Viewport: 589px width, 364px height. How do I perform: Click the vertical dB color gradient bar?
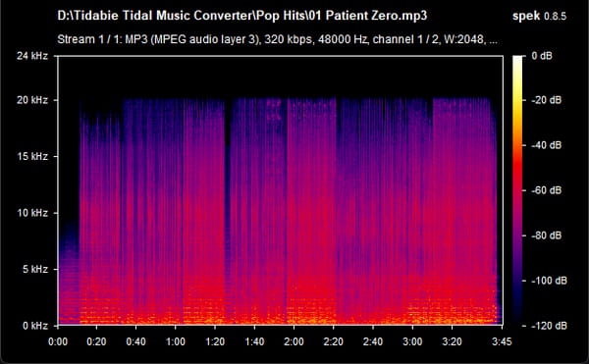517,190
